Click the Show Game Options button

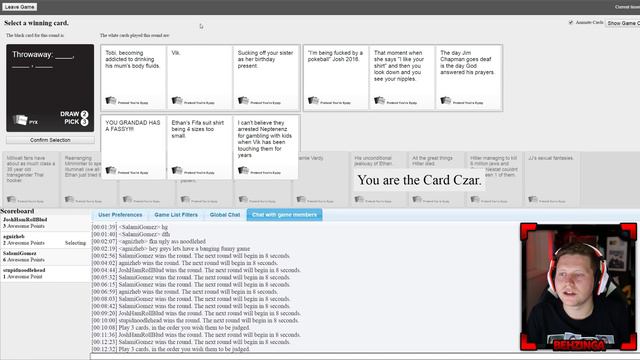point(622,23)
